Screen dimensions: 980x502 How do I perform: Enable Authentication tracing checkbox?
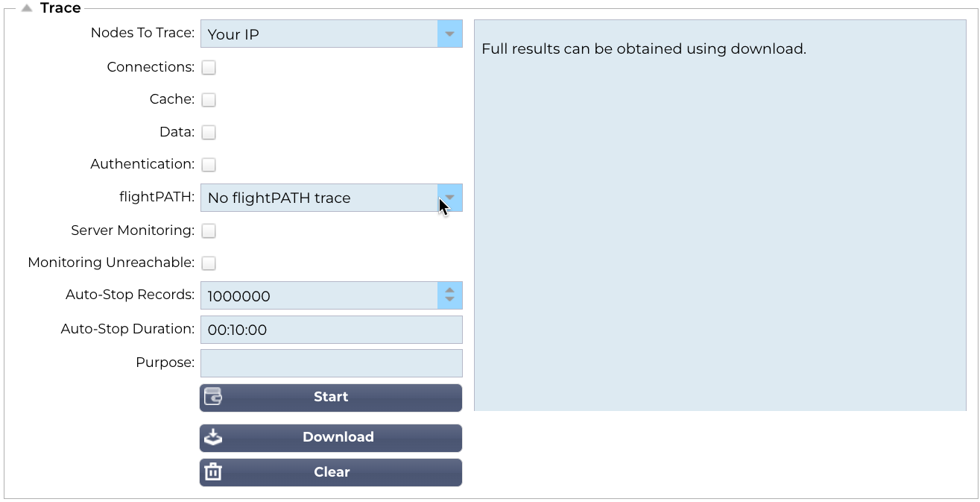[x=209, y=165]
